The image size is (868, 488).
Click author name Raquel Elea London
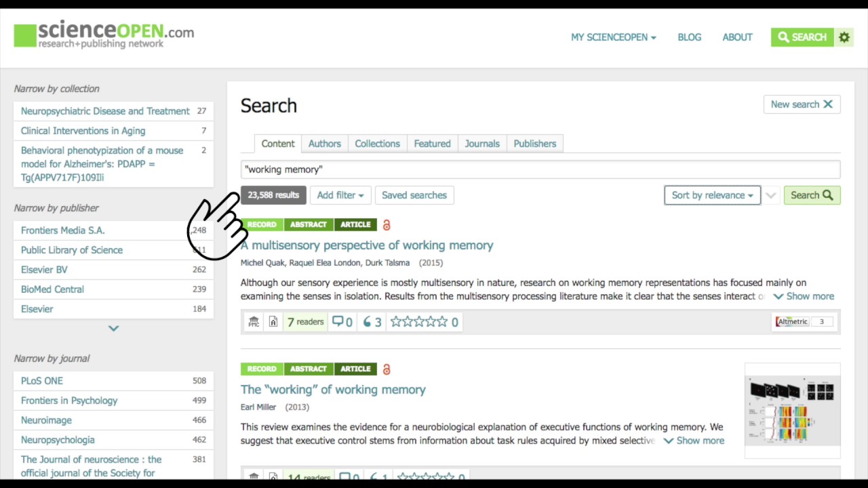click(x=325, y=263)
